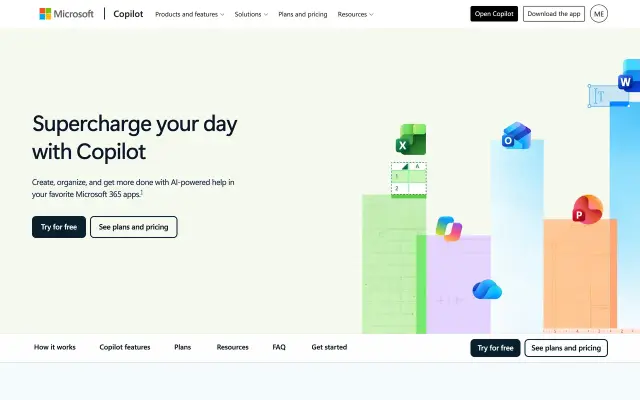Jump to Get started section
640x400 pixels.
point(329,347)
